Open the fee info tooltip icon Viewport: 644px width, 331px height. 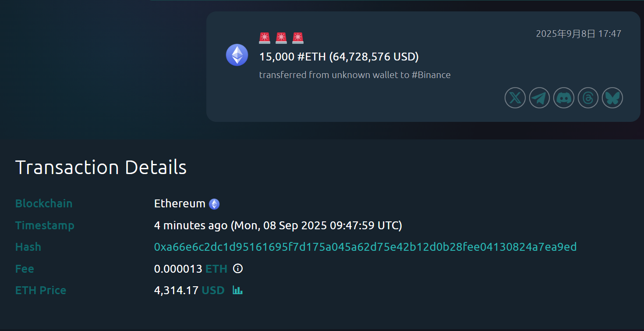[x=237, y=268]
